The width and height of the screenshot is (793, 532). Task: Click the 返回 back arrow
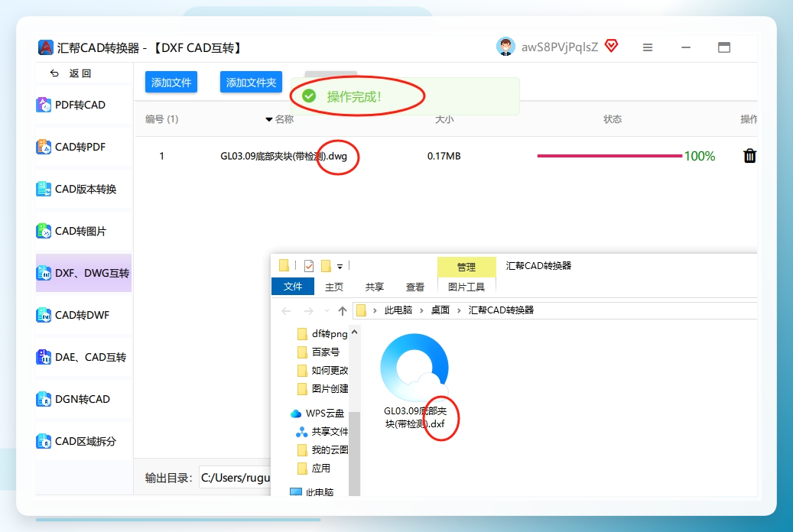[54, 73]
